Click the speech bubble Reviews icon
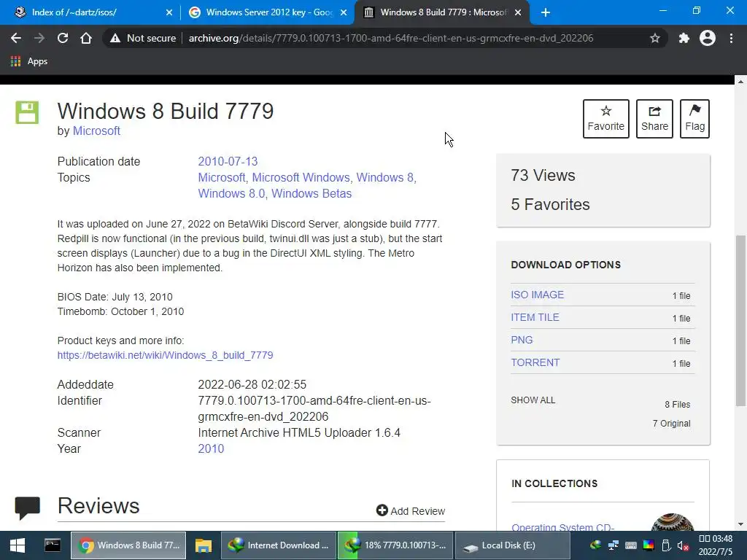The image size is (747, 560). pos(27,507)
